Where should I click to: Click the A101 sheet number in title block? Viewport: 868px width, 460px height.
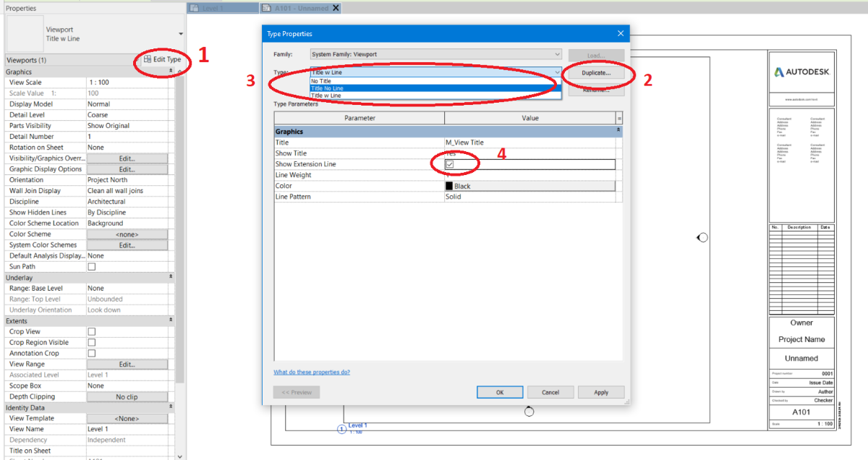coord(801,412)
